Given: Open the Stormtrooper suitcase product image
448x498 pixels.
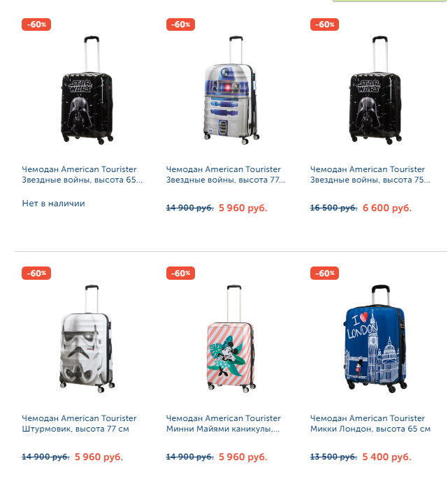Looking at the screenshot, I should tap(87, 339).
